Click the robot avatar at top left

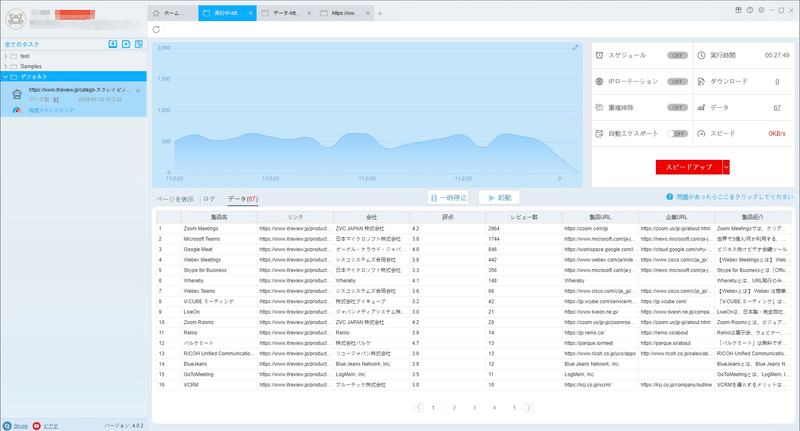pyautogui.click(x=15, y=19)
